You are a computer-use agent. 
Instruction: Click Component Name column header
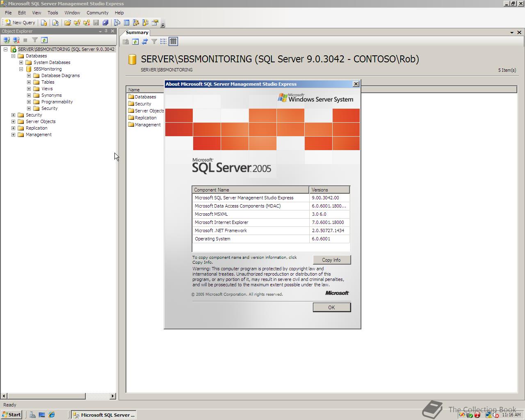251,190
